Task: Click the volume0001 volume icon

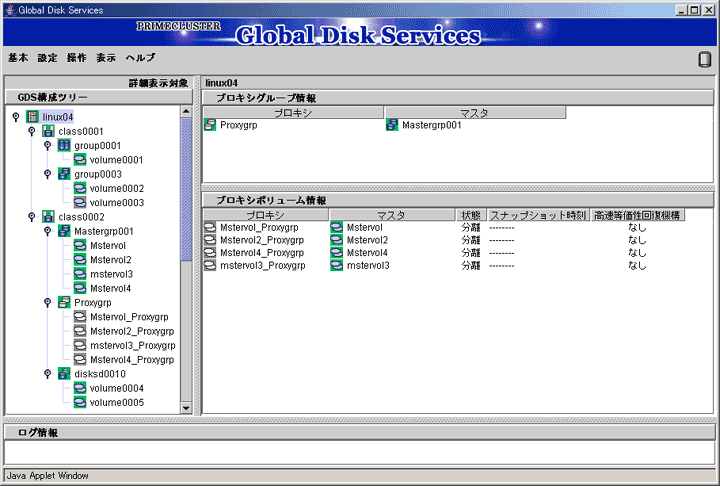Action: point(80,159)
